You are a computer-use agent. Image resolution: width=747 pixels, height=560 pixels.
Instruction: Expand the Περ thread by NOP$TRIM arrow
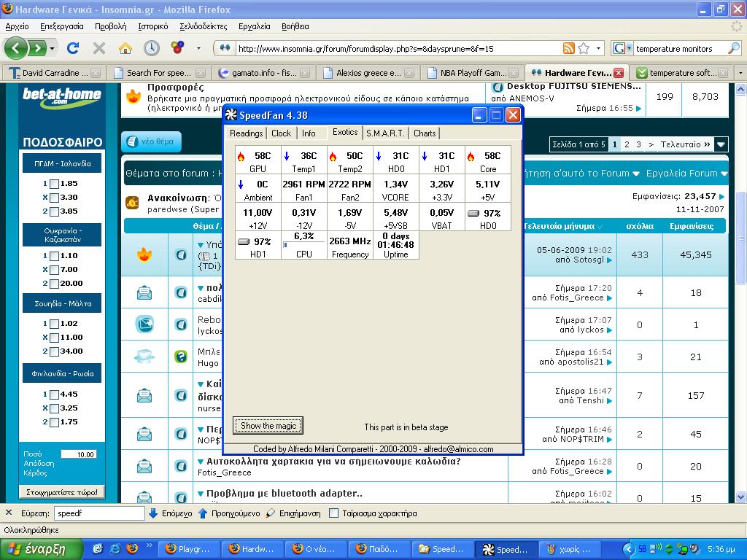(201, 429)
